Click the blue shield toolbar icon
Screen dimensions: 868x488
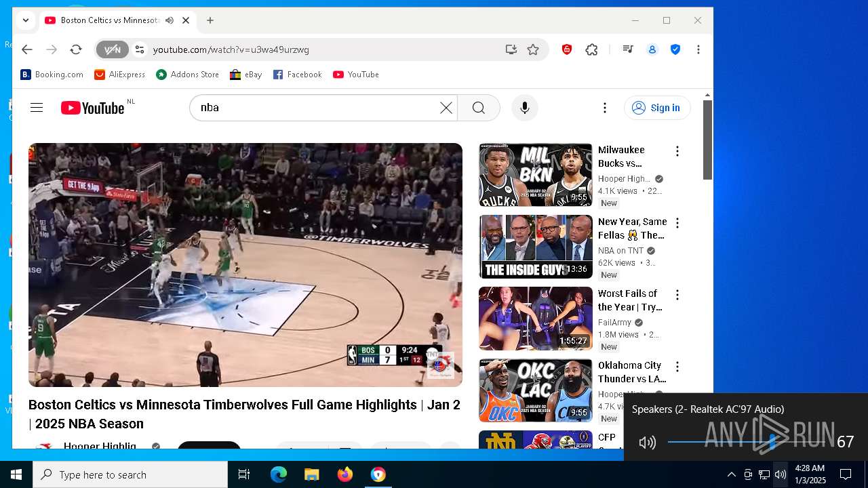(x=675, y=49)
